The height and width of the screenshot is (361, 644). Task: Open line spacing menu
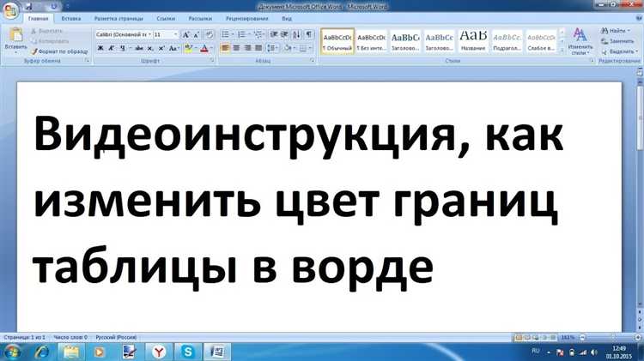(x=271, y=48)
